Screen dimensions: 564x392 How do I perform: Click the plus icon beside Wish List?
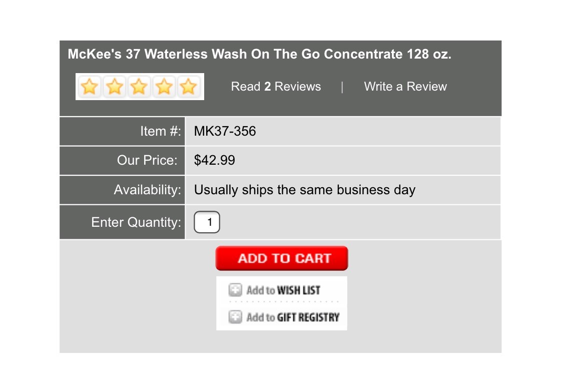[x=235, y=290]
